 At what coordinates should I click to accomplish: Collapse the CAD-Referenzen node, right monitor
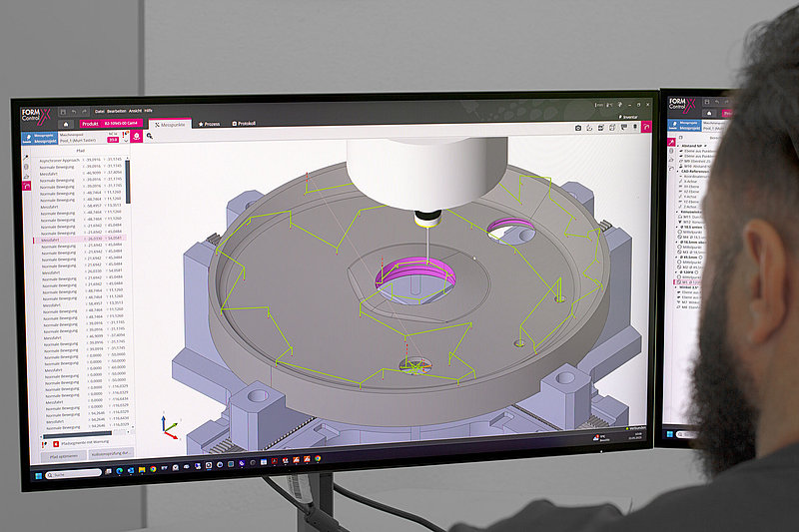pyautogui.click(x=679, y=171)
